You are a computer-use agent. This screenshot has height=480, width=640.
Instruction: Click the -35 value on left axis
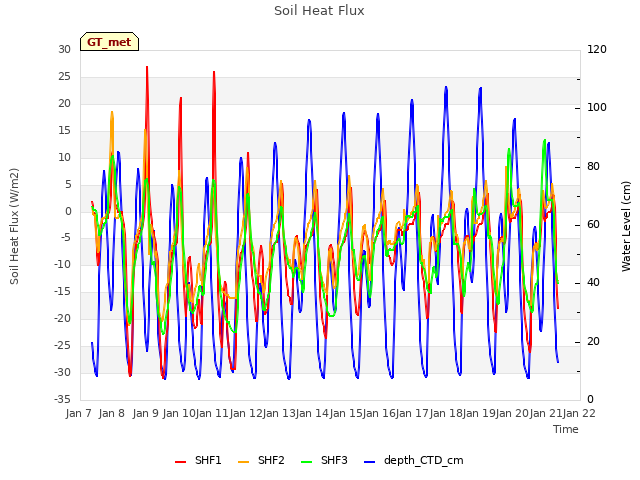62,399
